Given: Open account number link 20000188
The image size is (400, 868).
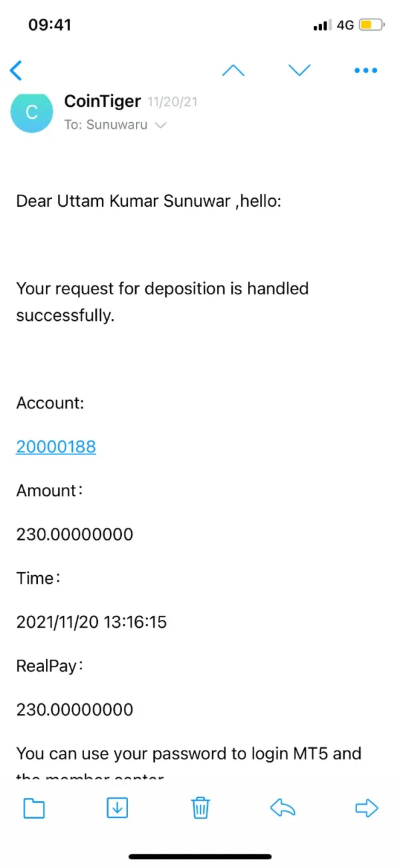Looking at the screenshot, I should point(56,446).
